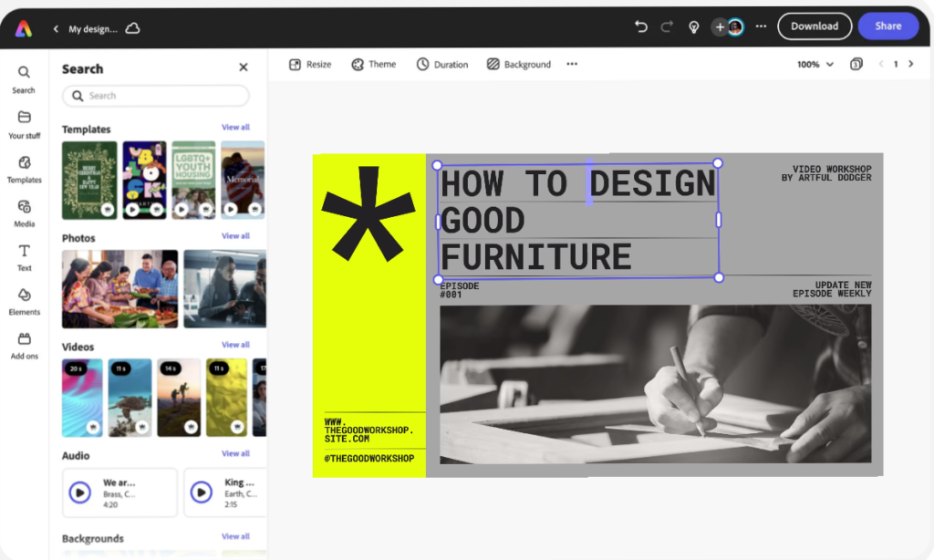Open the more options ellipsis in toolbar

click(x=572, y=65)
